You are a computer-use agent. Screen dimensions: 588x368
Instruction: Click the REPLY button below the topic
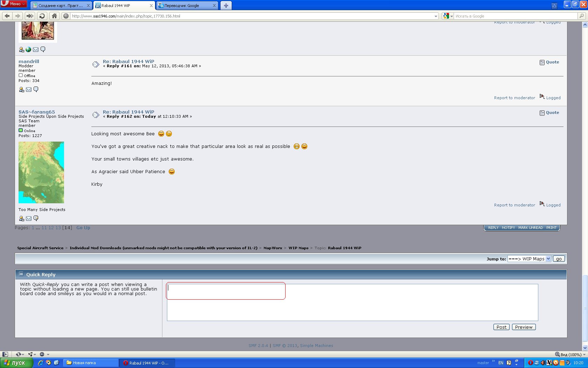[x=493, y=228]
